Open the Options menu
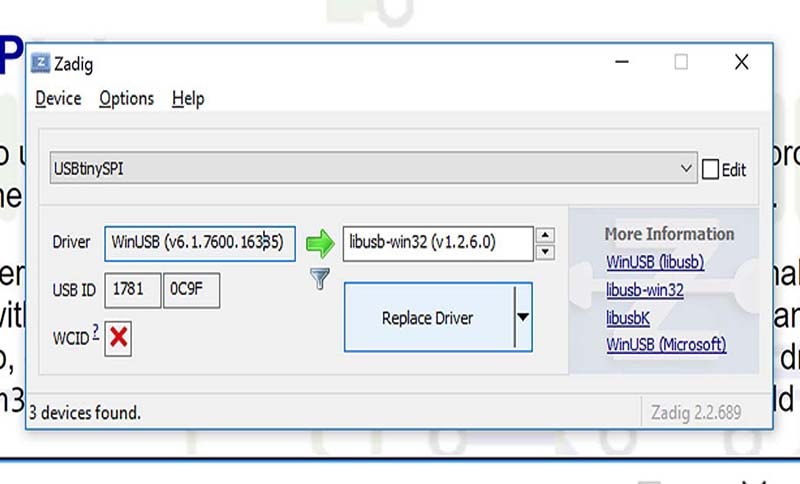Viewport: 800px width, 484px height. (127, 98)
